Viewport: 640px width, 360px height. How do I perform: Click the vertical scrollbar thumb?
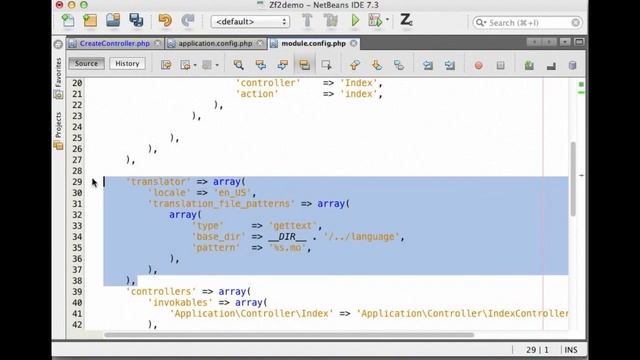(x=573, y=179)
